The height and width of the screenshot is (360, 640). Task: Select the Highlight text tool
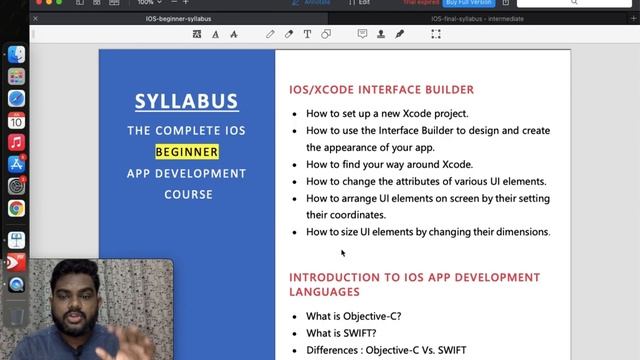point(197,34)
